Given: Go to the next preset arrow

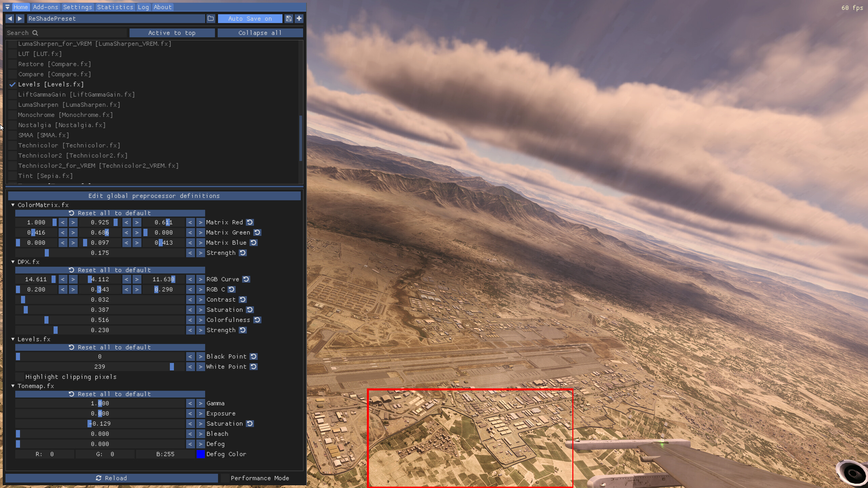Looking at the screenshot, I should [20, 19].
